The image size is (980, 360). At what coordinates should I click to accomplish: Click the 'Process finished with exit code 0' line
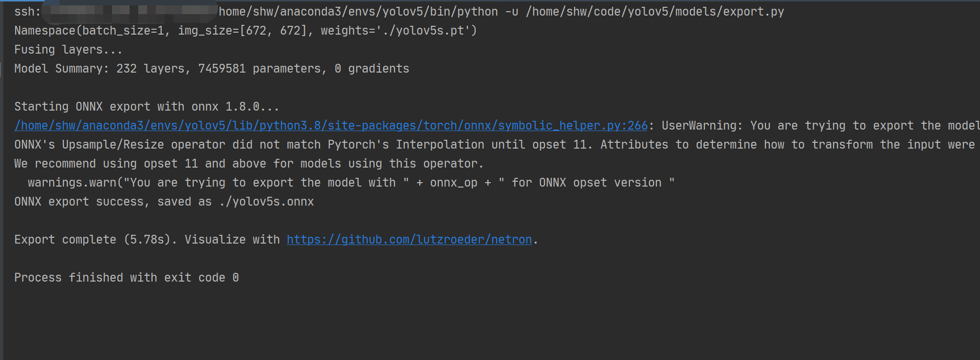pyautogui.click(x=127, y=278)
